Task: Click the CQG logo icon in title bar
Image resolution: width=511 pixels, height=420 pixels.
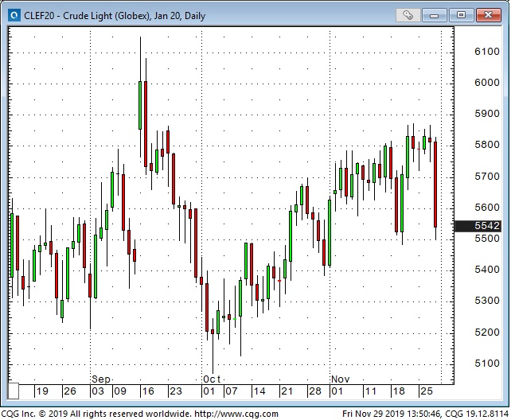Action: 14,15
